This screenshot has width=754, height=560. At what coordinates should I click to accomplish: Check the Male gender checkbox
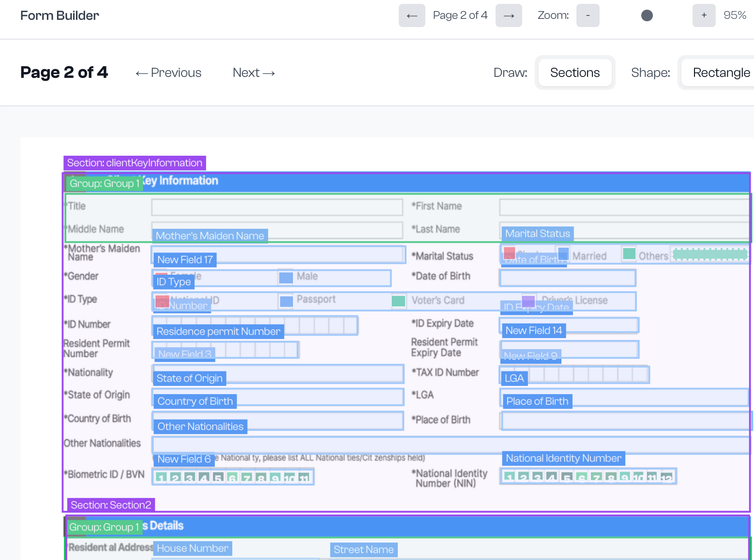click(286, 278)
